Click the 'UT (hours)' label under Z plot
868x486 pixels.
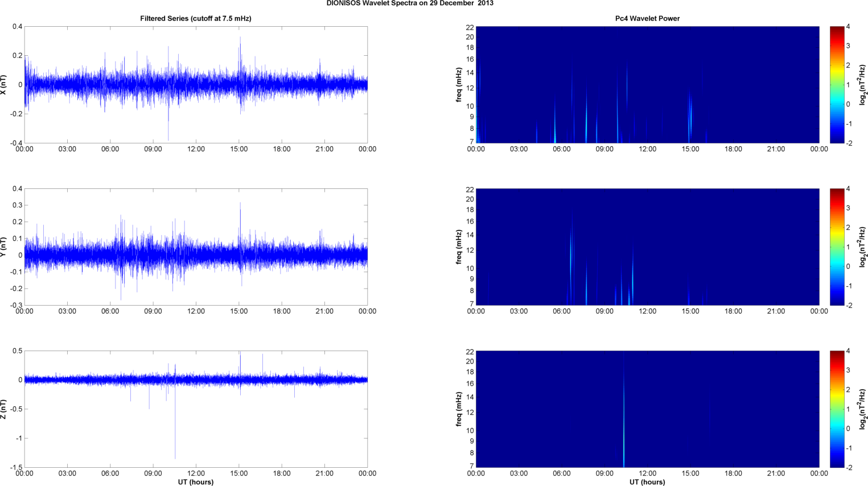pos(196,482)
